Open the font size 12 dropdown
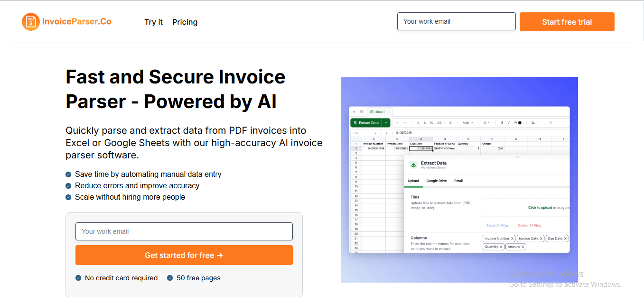Screen dimensions: 644x303 point(487,123)
